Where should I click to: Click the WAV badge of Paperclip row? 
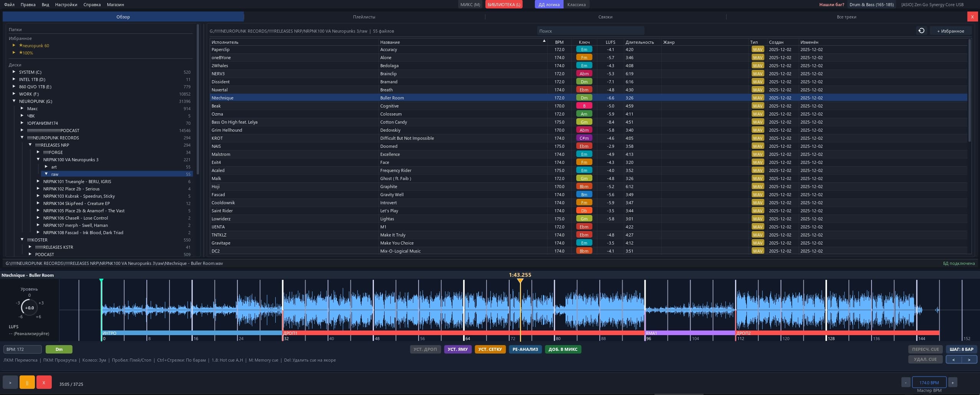pyautogui.click(x=757, y=50)
